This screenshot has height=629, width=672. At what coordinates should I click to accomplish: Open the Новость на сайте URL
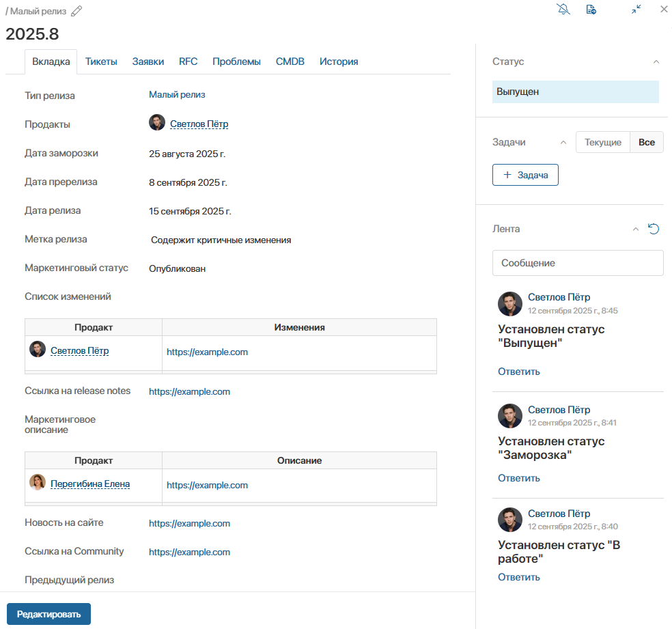[x=189, y=523]
